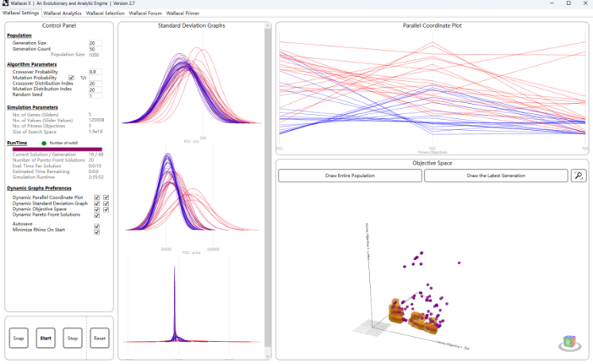Viewport: 593px width, 364px height.
Task: Click the Generation Size input field
Action: pyautogui.click(x=95, y=43)
